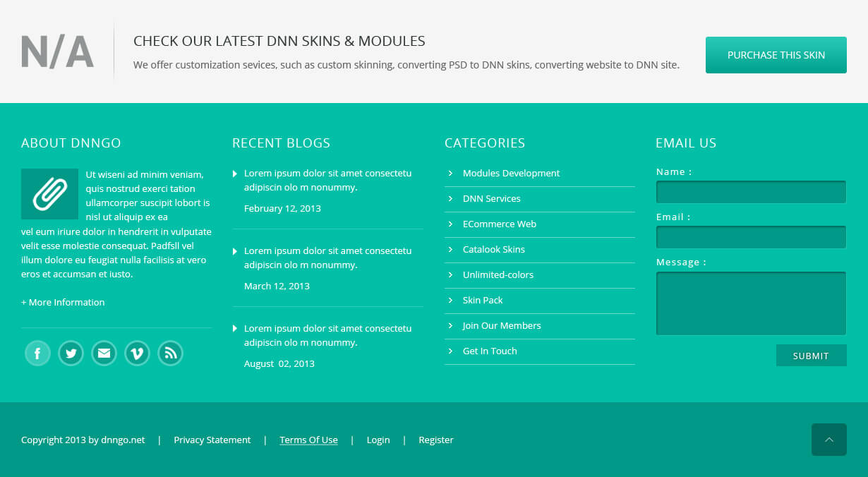Screen dimensions: 868x477
Task: Click chevron beside Join Our Members
Action: point(450,325)
